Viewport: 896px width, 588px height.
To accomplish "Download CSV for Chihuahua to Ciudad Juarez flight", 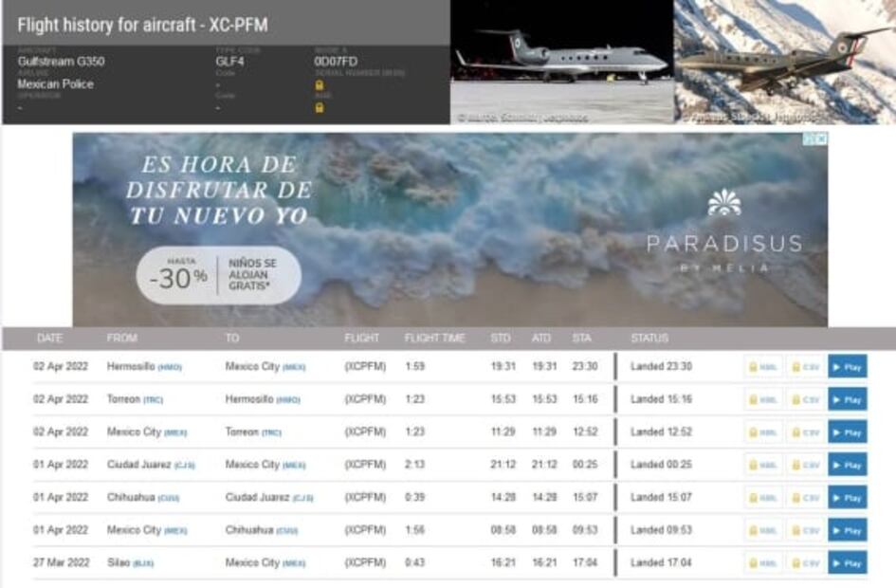I will tap(805, 498).
